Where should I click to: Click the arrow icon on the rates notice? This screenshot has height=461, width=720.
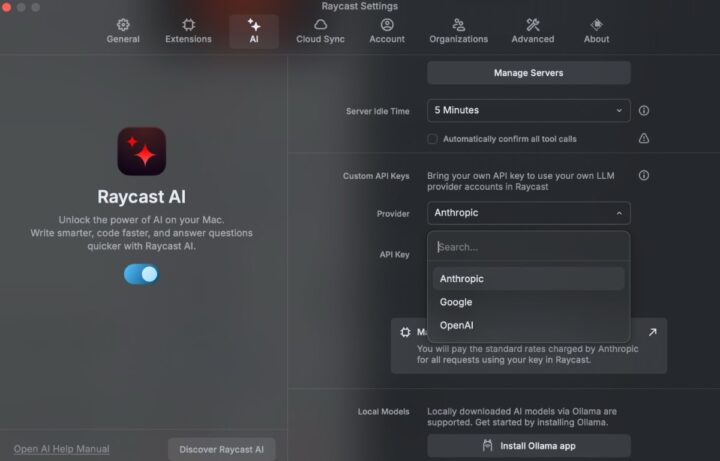(x=652, y=332)
